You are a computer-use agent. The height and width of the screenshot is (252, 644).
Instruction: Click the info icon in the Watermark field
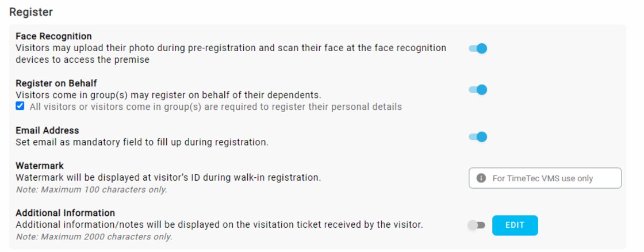coord(481,178)
